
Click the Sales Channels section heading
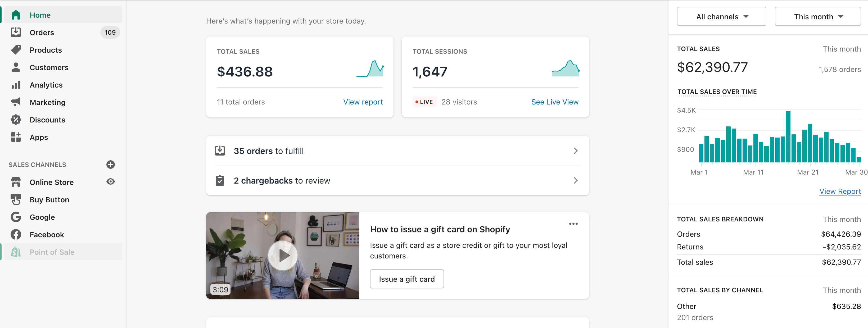(x=37, y=165)
